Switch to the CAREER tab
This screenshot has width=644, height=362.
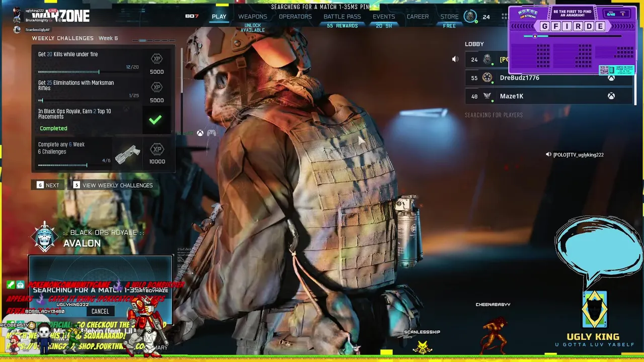(x=418, y=17)
